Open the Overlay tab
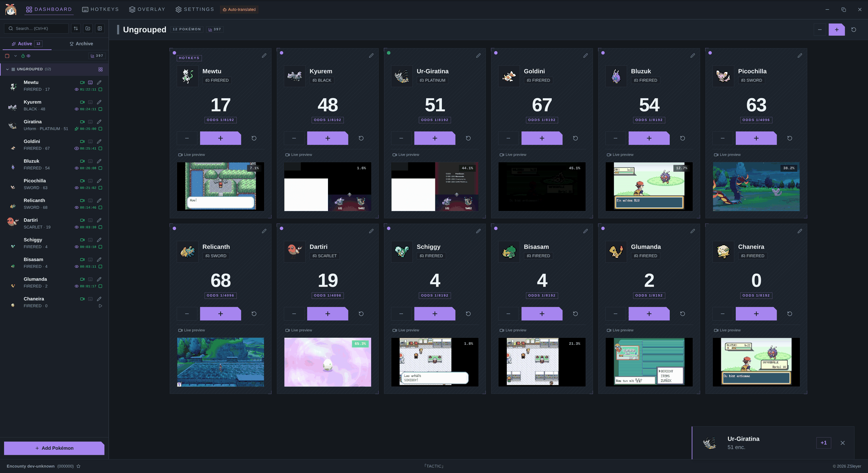 click(147, 9)
